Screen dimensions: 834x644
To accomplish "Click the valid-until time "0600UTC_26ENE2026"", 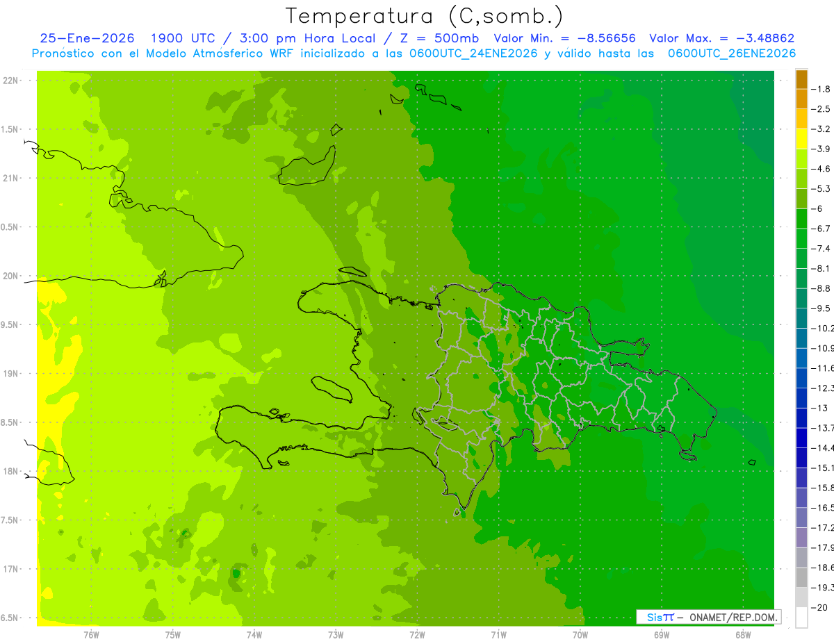I will (731, 53).
